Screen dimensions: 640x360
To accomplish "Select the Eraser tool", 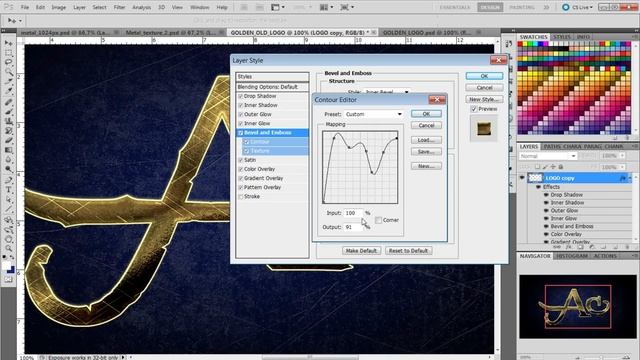I will click(9, 141).
